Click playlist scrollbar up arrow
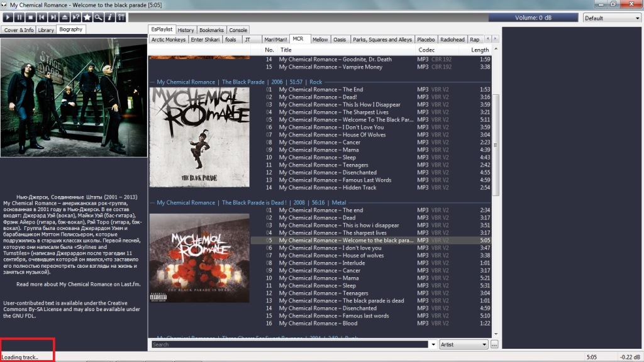 496,49
